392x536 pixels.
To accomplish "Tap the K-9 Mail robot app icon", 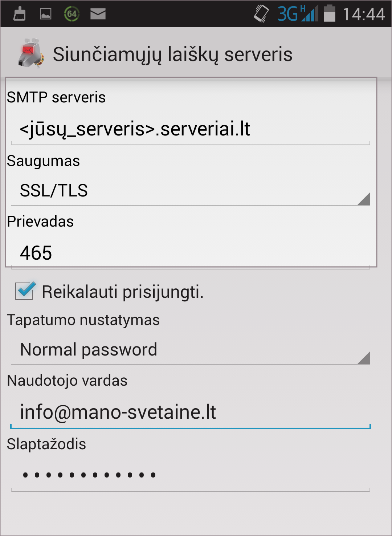I will click(x=31, y=53).
